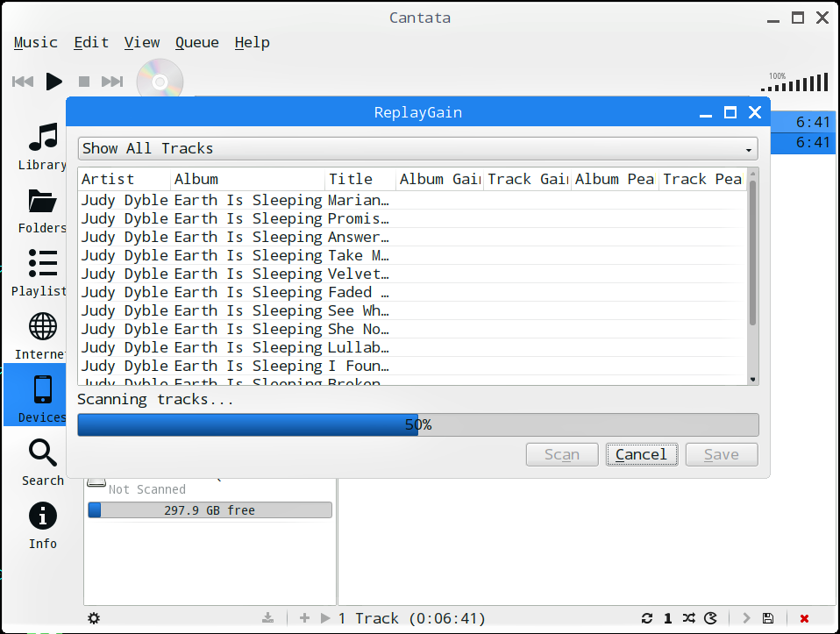Open the View menu
Image resolution: width=840 pixels, height=634 pixels.
pos(142,42)
